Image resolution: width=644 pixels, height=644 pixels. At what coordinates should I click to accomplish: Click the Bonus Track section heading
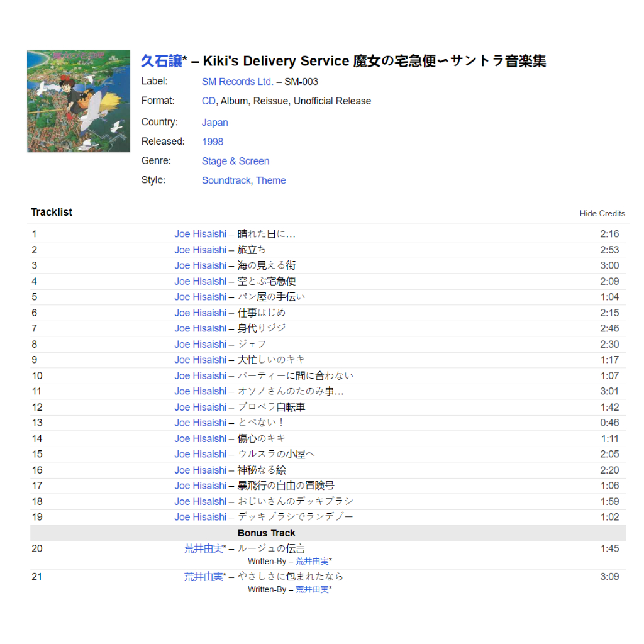coord(266,533)
